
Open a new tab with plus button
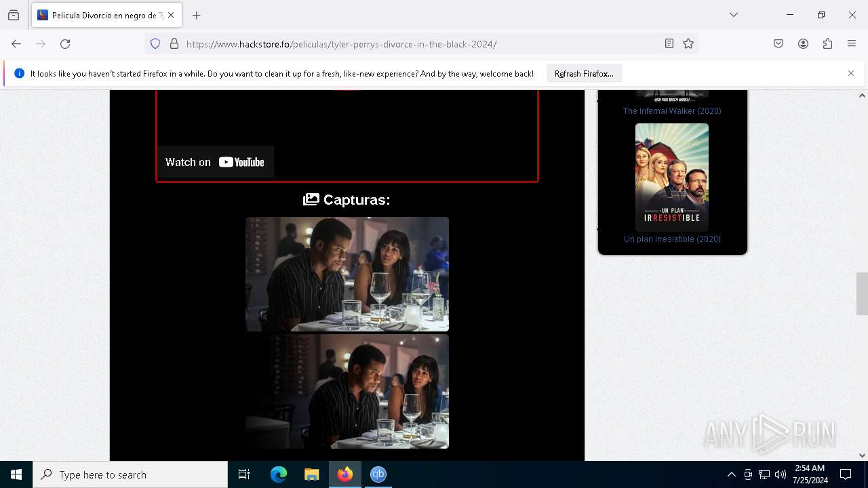(197, 15)
